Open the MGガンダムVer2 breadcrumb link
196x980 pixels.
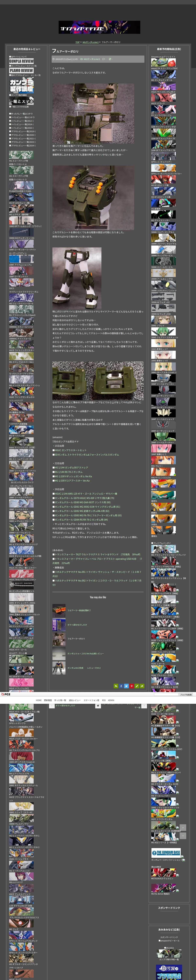(x=91, y=42)
